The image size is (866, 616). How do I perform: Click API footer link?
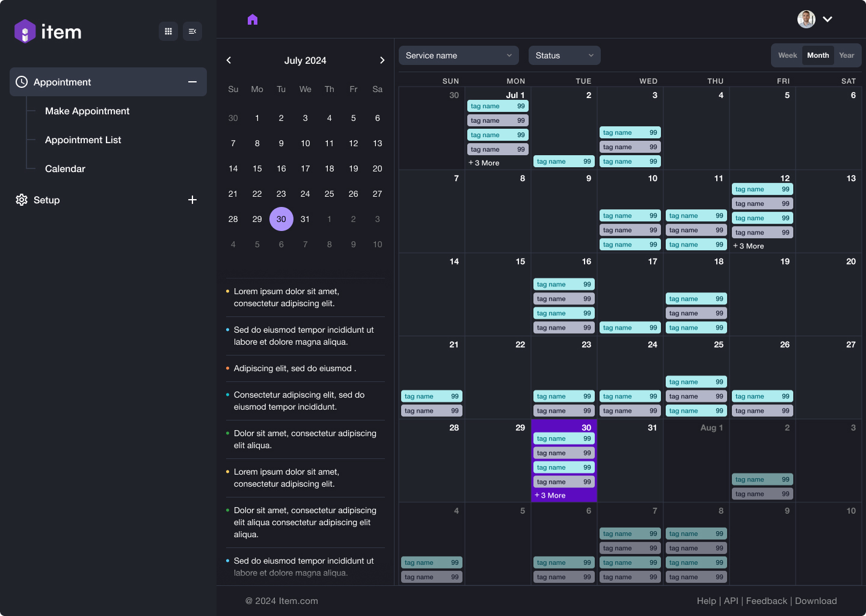(731, 601)
